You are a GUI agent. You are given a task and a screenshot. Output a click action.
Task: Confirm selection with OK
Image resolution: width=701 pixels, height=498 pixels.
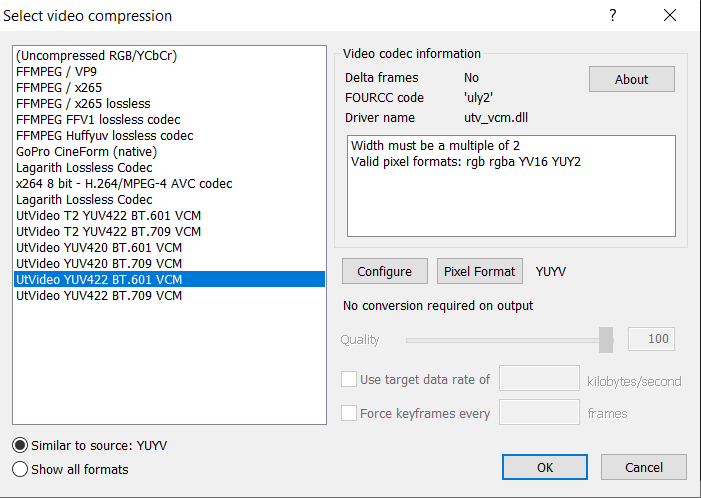pyautogui.click(x=545, y=467)
